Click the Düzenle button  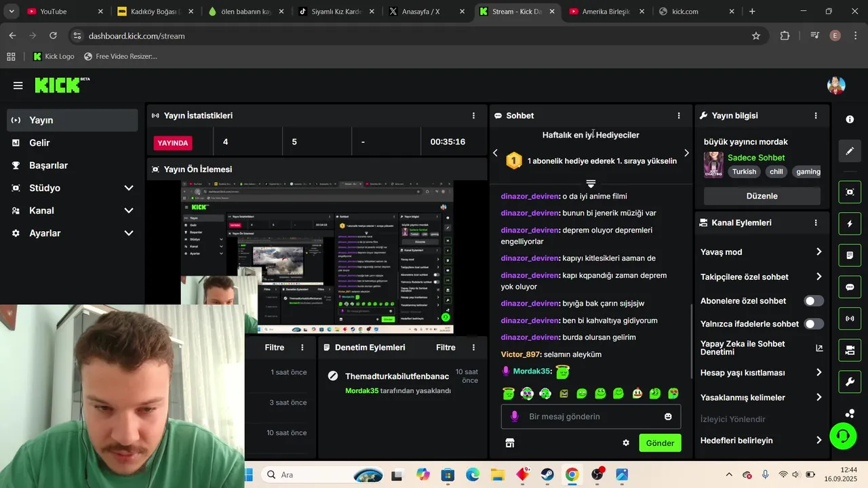pos(762,196)
